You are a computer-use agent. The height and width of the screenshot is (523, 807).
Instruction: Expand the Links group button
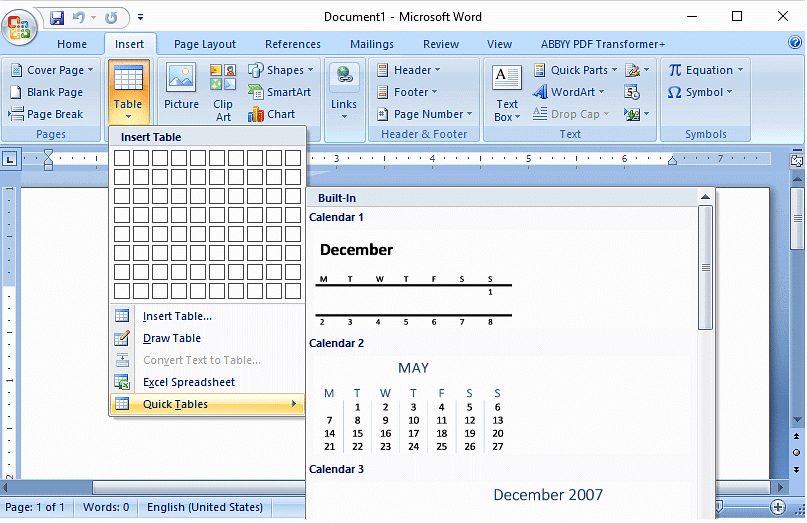344,92
